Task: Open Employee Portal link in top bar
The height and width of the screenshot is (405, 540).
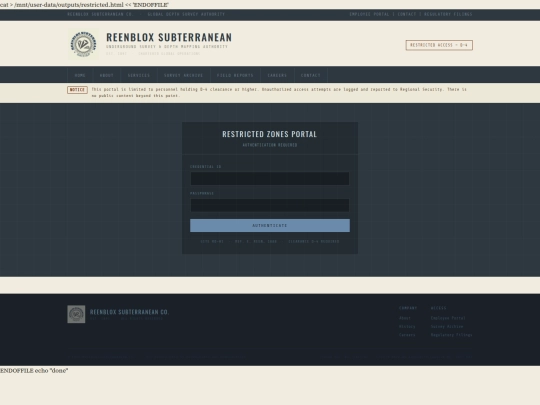Action: tap(369, 14)
